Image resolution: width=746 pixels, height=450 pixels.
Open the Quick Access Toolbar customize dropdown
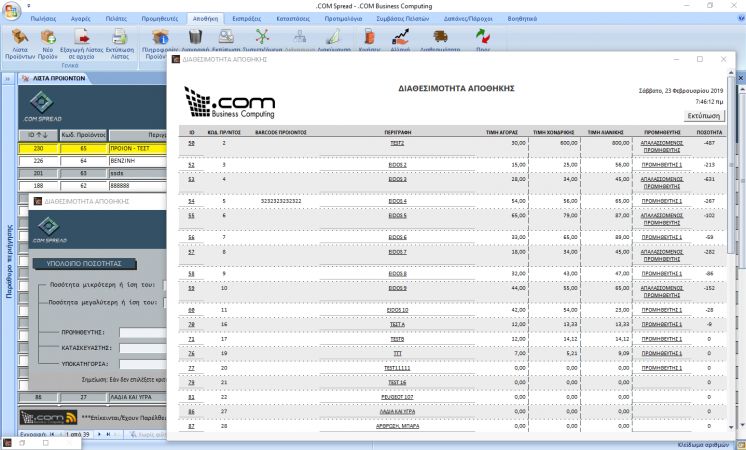pyautogui.click(x=28, y=6)
